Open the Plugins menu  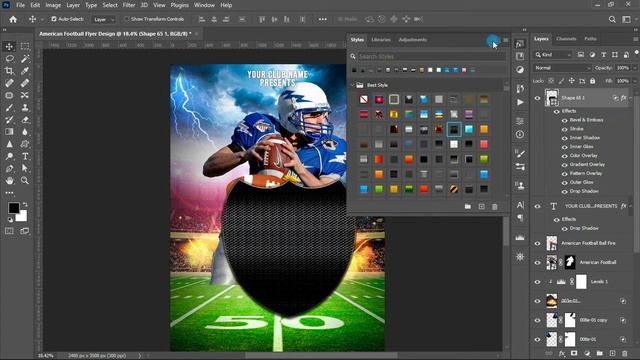[180, 5]
